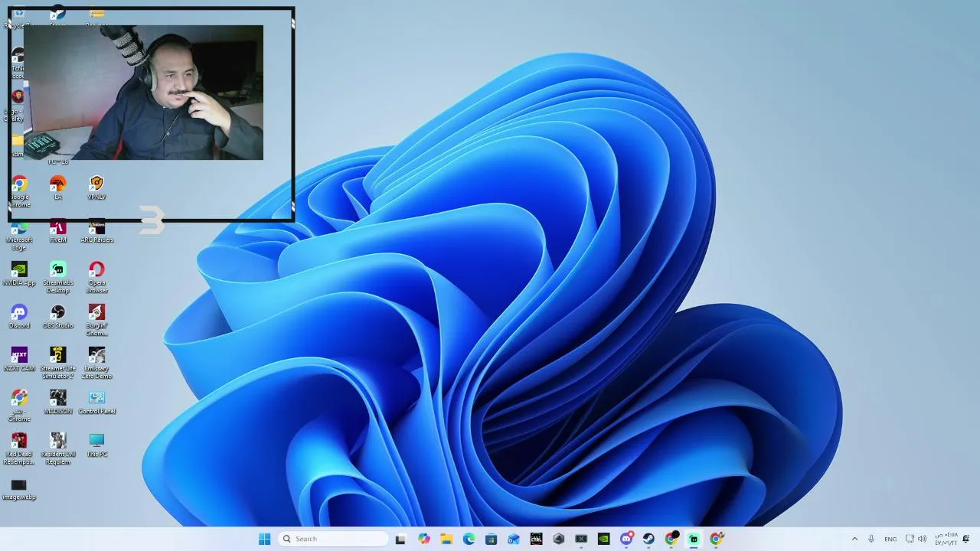Select the image.webp file on desktop
This screenshot has width=980, height=551.
(19, 488)
